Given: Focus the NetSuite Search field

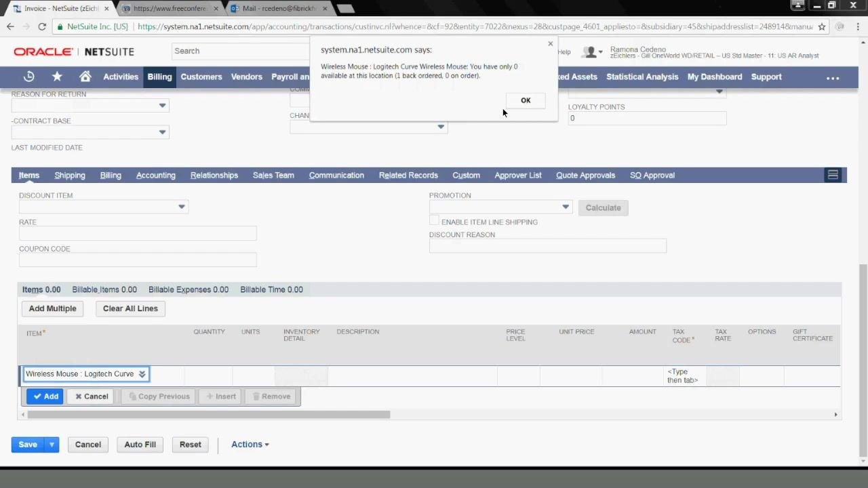Looking at the screenshot, I should tap(241, 51).
